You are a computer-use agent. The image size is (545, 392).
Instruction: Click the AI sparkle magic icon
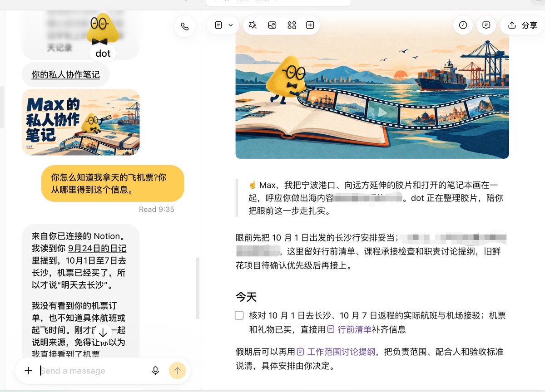tap(253, 25)
